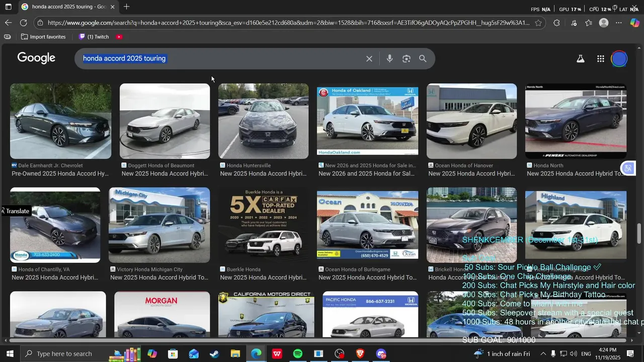
Task: Open Brave browser from taskbar
Action: [x=360, y=354]
